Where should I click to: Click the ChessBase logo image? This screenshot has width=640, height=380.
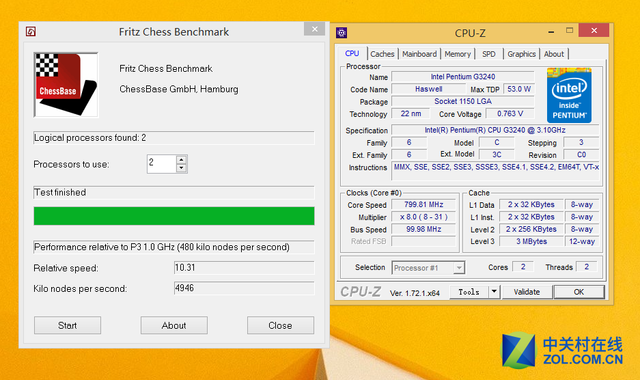[x=66, y=85]
